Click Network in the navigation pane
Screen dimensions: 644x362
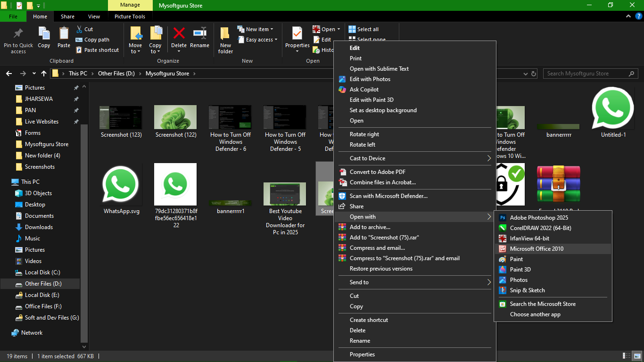[32, 333]
